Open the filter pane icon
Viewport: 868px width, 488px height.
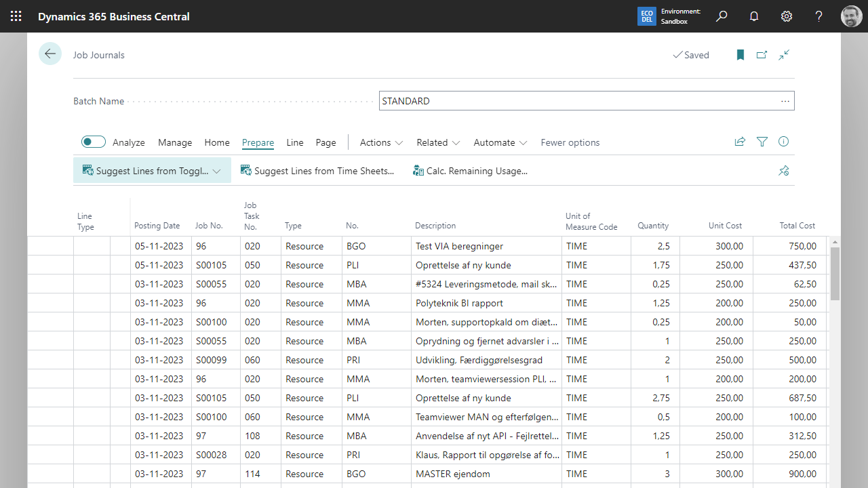pyautogui.click(x=762, y=142)
